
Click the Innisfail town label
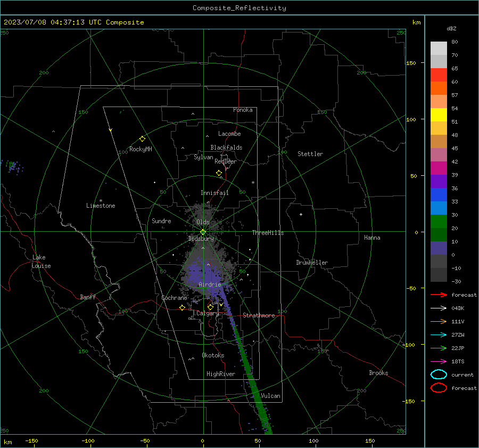click(214, 193)
